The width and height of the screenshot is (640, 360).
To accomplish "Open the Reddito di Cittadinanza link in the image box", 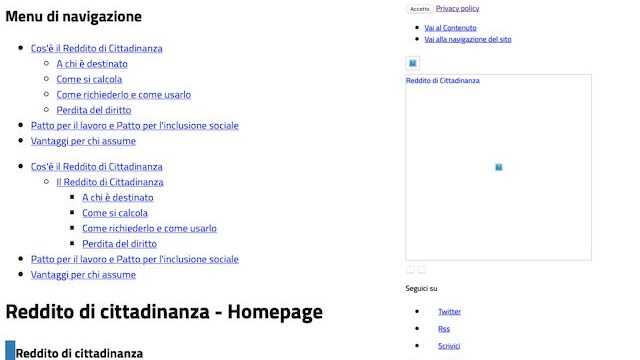I will [x=442, y=80].
